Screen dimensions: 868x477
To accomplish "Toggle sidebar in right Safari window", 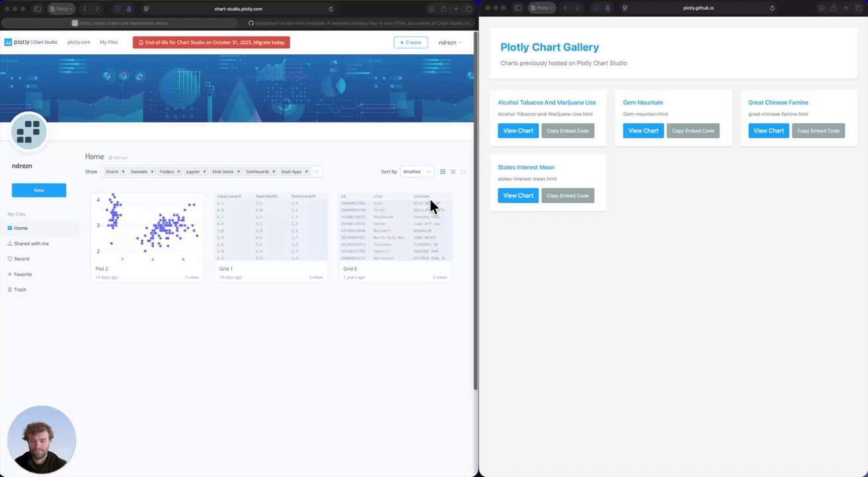I will click(518, 8).
